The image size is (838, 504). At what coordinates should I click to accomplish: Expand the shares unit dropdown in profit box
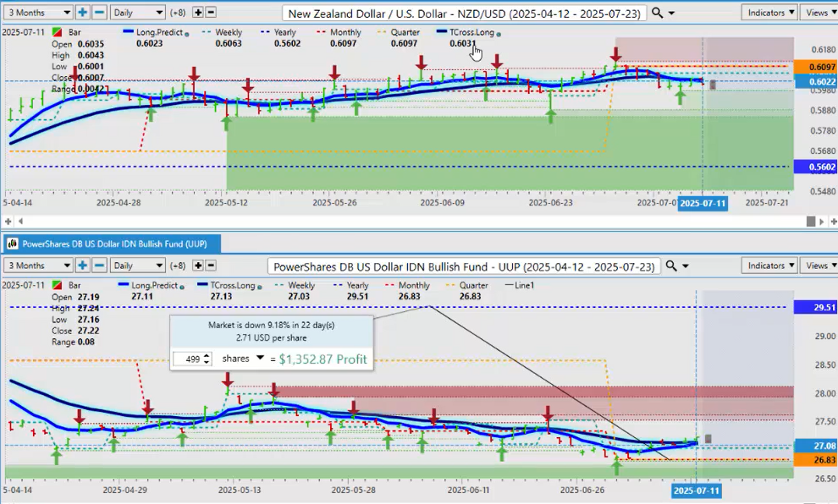pos(261,359)
